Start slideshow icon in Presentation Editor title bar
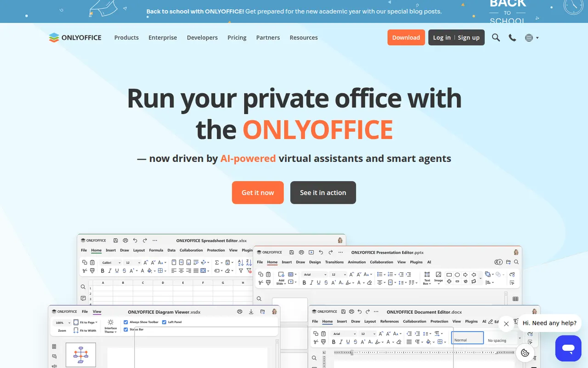The image size is (588, 368). coord(311,252)
